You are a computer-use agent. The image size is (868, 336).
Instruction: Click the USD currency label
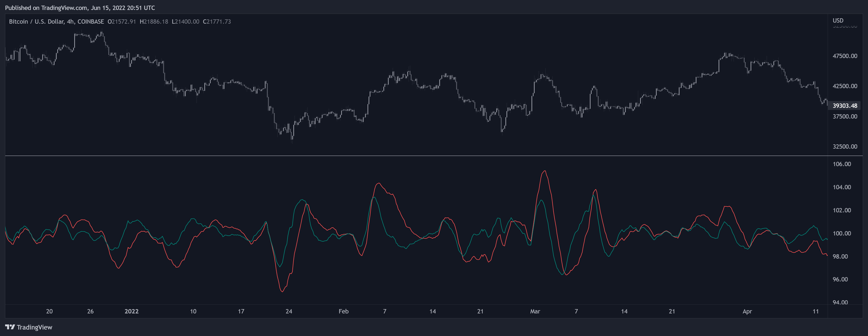pyautogui.click(x=838, y=20)
